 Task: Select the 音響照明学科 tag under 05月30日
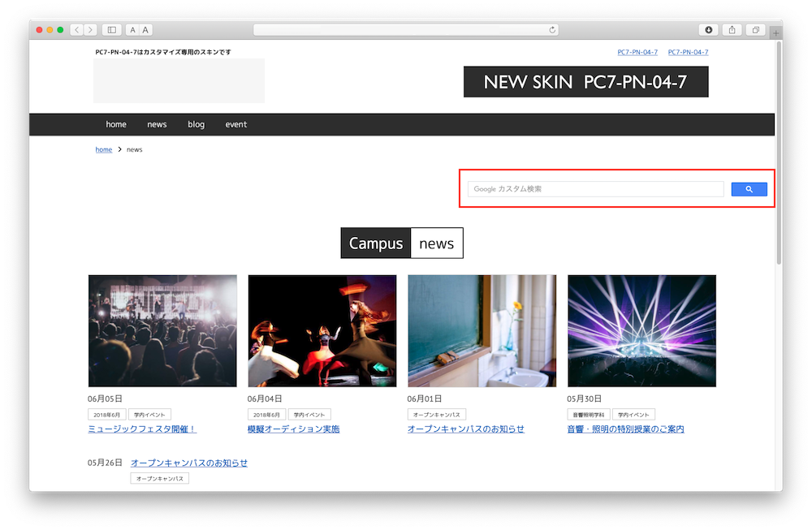pos(588,415)
